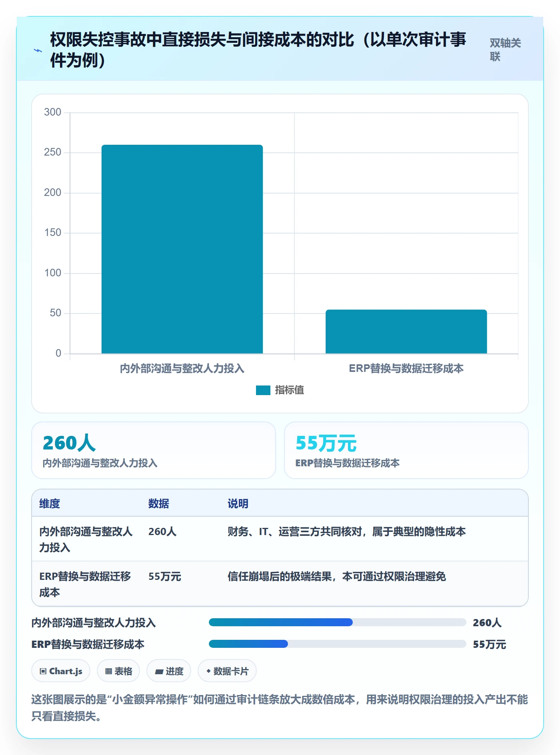Click the footer paragraph starting with 这张图展示的是

coord(280,708)
